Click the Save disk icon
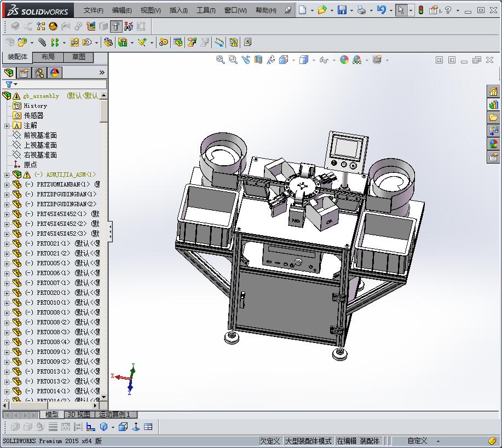Screen dimensions: 502x448 click(x=342, y=10)
